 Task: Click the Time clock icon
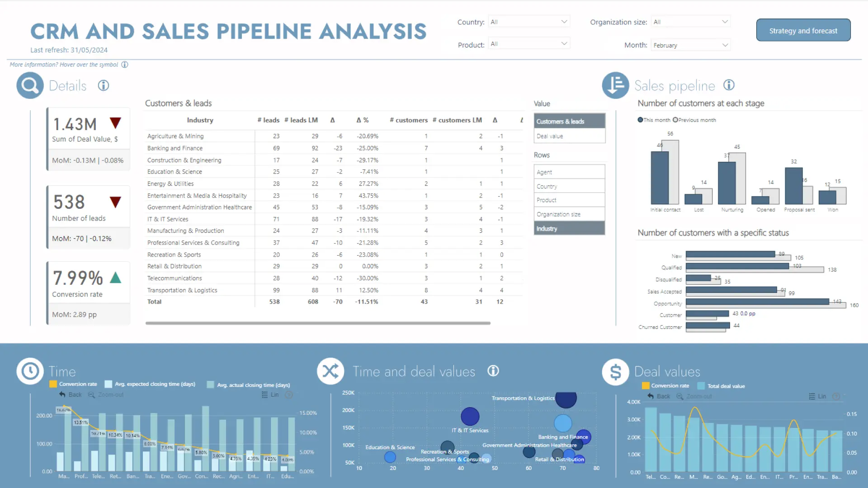[x=30, y=371]
